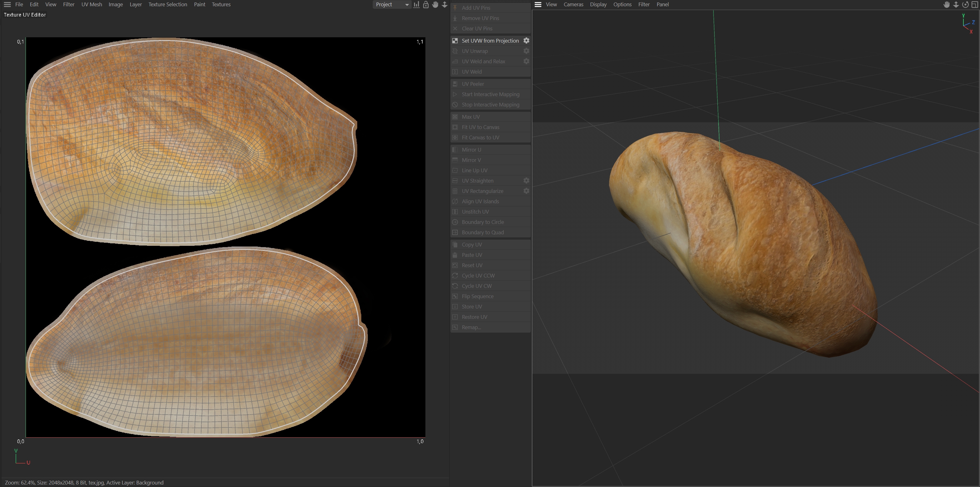Click the UV editor zoom arrows icon
The image size is (980, 487).
coord(444,5)
